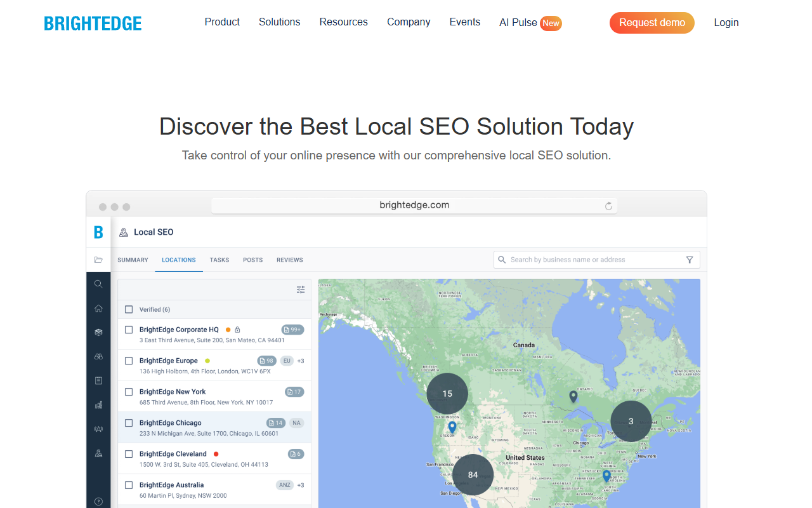Click the map cluster marker showing 3
This screenshot has width=812, height=508.
pos(631,421)
